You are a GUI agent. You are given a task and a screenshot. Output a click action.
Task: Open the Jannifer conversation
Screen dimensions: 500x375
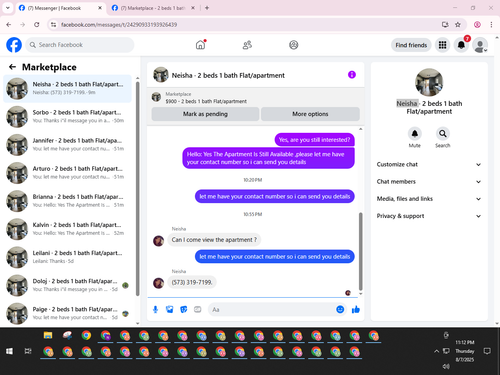[x=67, y=145]
